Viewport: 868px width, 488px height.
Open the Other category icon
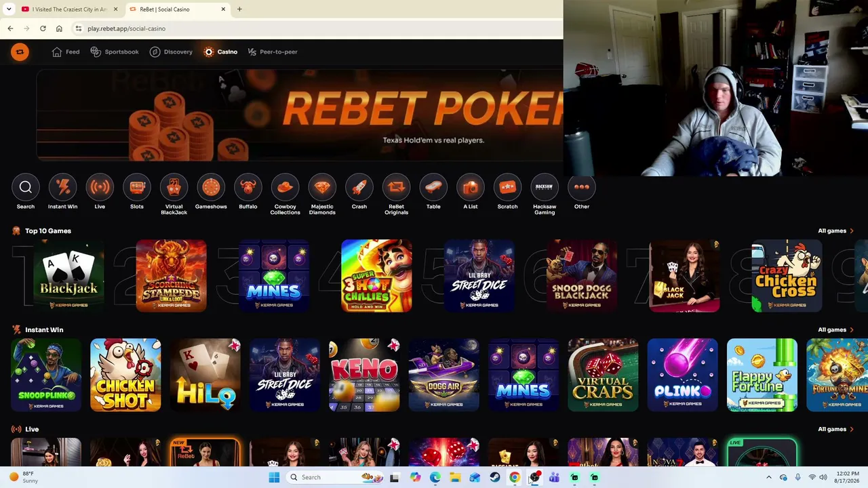click(581, 187)
